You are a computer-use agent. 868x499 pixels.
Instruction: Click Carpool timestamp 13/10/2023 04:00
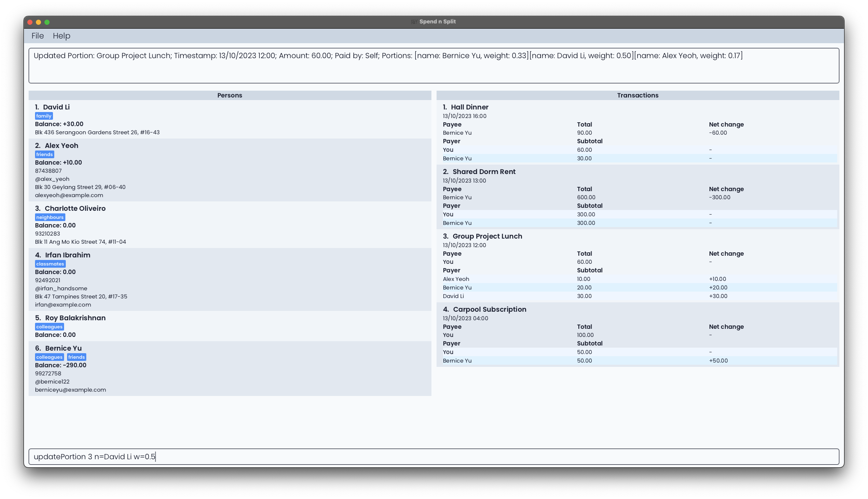[x=466, y=318]
